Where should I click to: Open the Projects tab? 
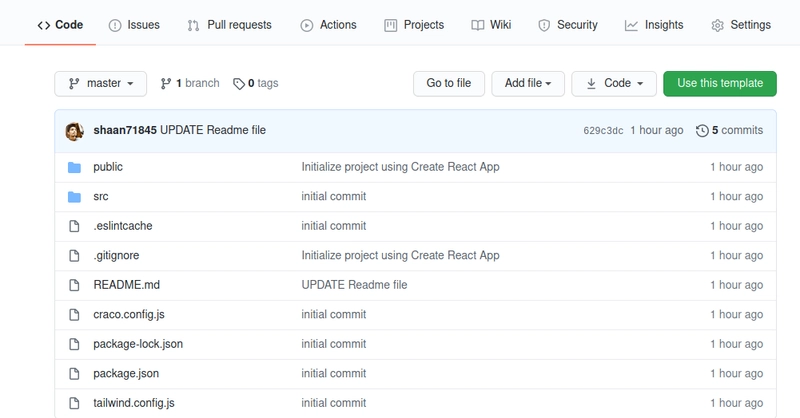click(x=414, y=25)
